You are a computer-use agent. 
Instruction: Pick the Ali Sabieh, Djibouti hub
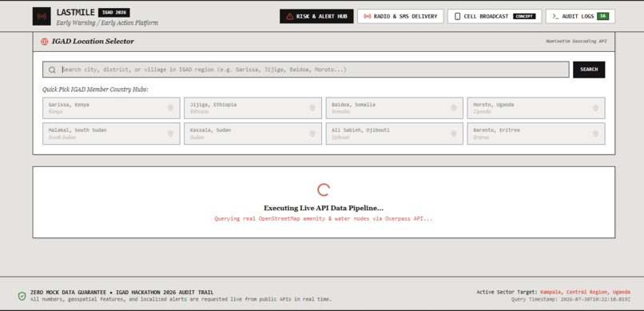pyautogui.click(x=394, y=134)
